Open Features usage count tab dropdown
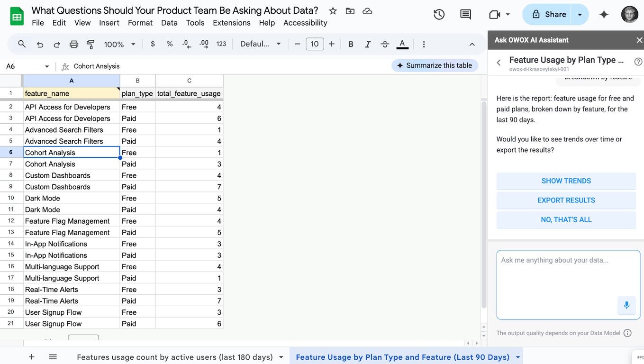Viewport: 644px width, 364px height. click(281, 357)
